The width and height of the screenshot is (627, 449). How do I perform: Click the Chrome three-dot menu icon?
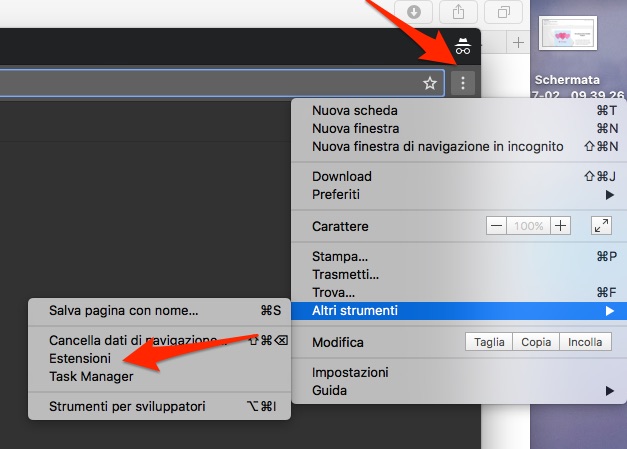(x=462, y=83)
